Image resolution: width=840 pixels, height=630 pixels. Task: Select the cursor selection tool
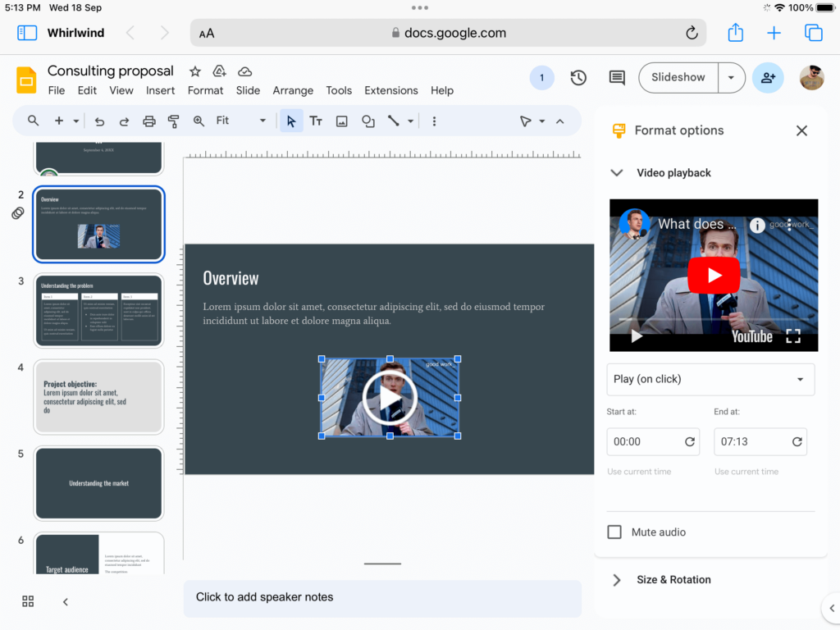(x=291, y=121)
